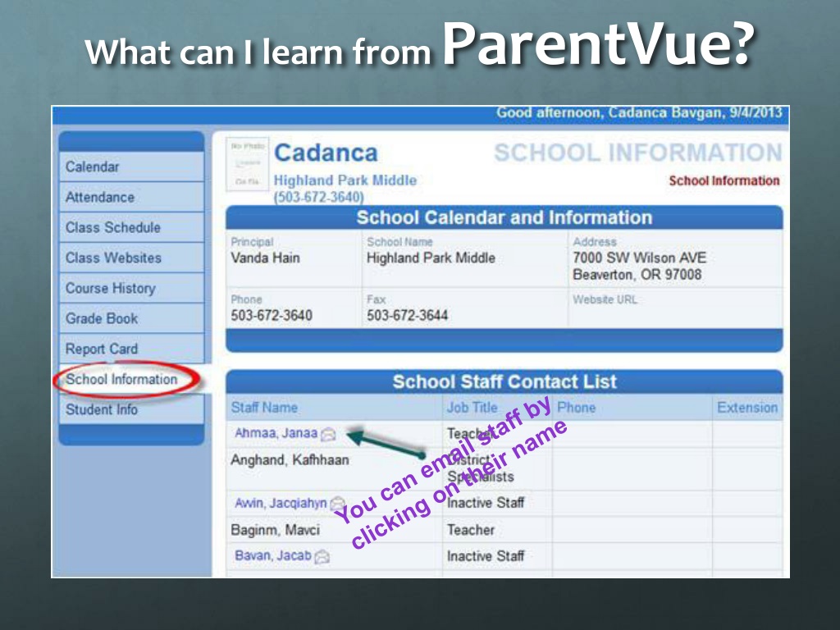Image resolution: width=840 pixels, height=630 pixels.
Task: Click email icon beside Awin, Jacqiahyn
Action: point(337,504)
